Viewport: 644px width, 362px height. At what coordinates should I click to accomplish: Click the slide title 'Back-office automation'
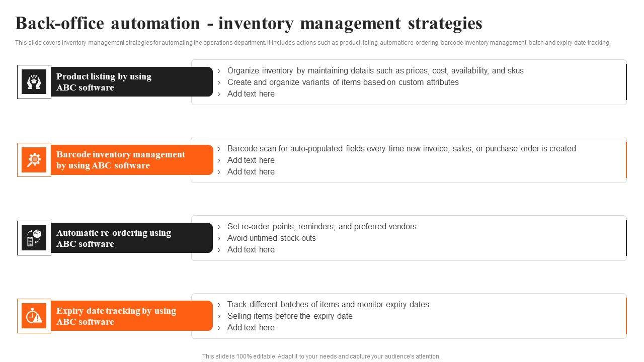tap(249, 24)
